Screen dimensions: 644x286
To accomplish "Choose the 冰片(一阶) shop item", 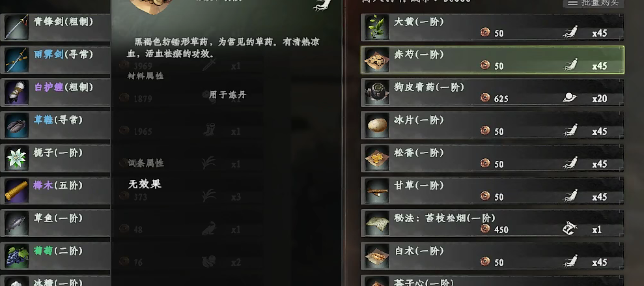I will pos(492,125).
